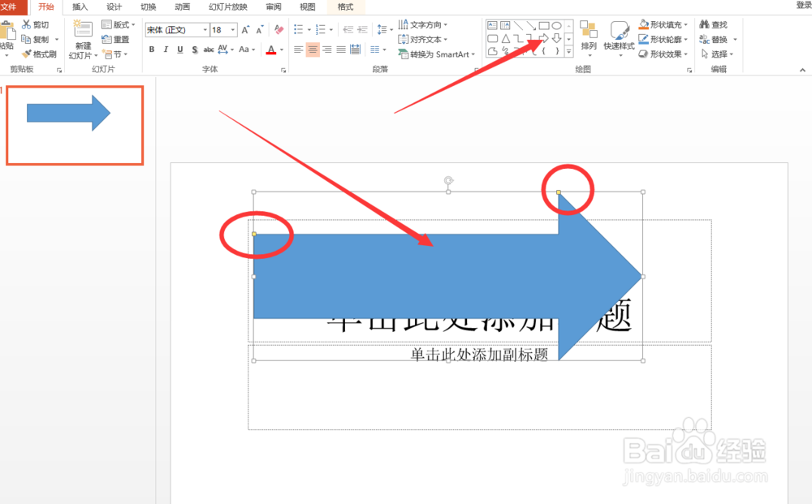Switch to the Format (格式) tab
This screenshot has height=504, width=812.
coord(345,6)
